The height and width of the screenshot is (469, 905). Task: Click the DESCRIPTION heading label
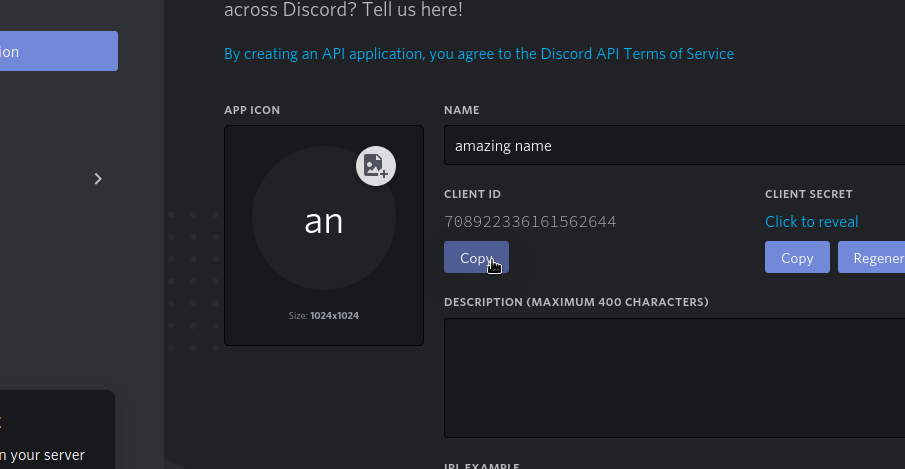click(x=576, y=302)
